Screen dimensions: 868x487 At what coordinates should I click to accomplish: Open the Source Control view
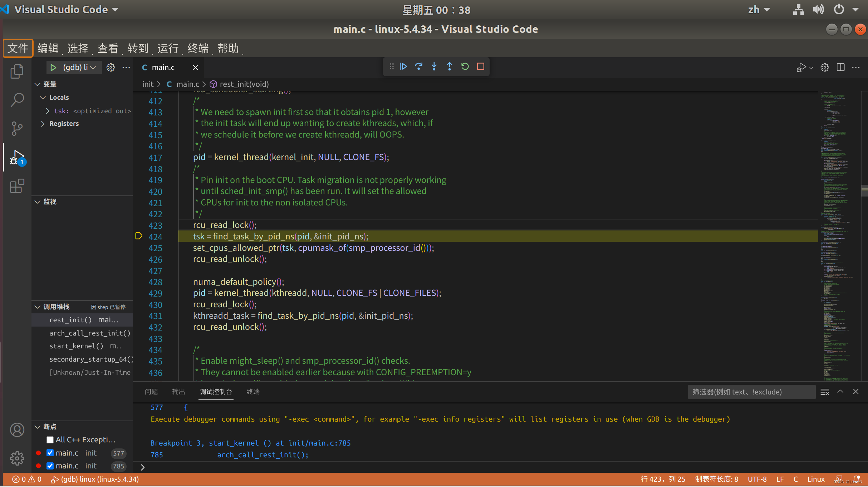point(17,129)
